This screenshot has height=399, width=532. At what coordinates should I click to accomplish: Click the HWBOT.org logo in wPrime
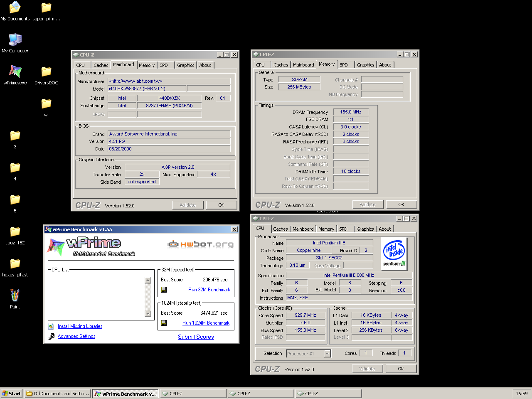pyautogui.click(x=200, y=244)
